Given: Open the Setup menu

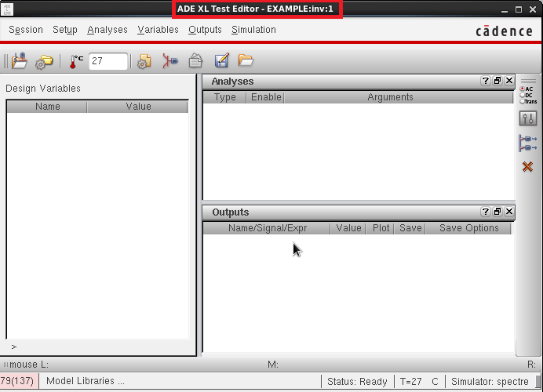Looking at the screenshot, I should 65,30.
